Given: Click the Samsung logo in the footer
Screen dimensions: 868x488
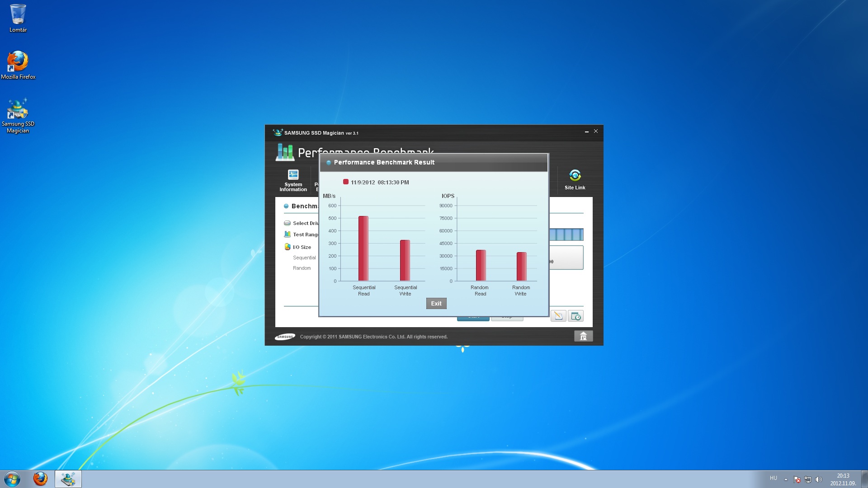Looking at the screenshot, I should pos(285,337).
